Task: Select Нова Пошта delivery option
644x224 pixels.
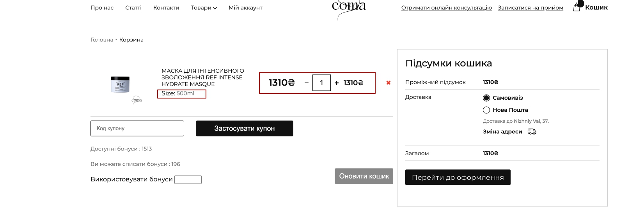Action: pos(486,110)
